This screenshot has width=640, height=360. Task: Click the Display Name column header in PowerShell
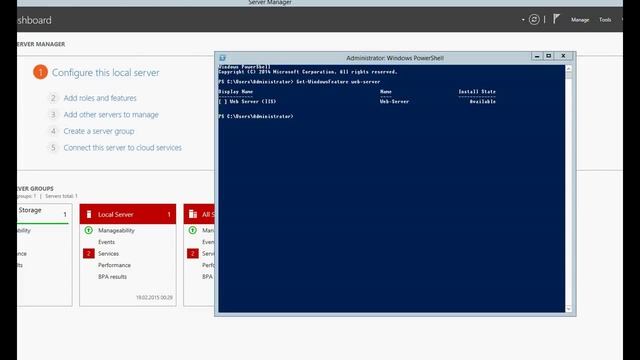tap(236, 91)
